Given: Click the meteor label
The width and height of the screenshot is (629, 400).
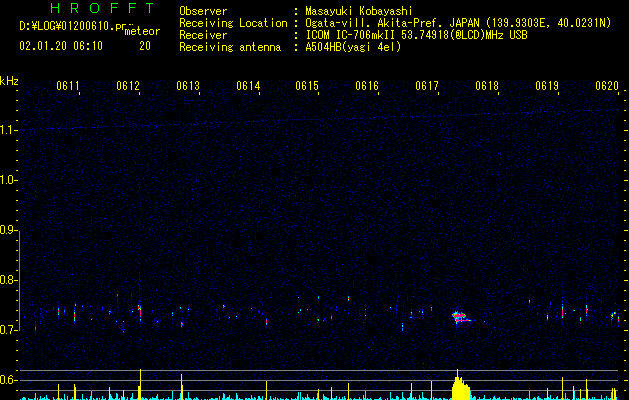Looking at the screenshot, I should (x=142, y=31).
